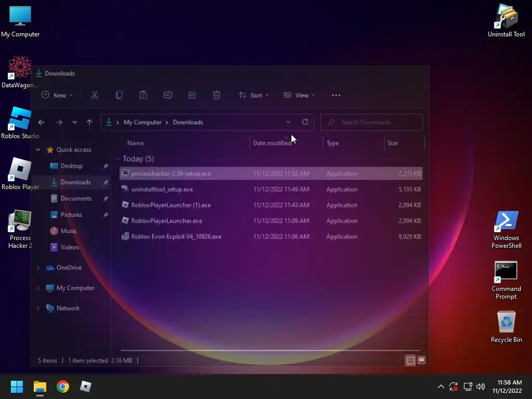Open Uninstall Tool desktop shortcut

506,21
